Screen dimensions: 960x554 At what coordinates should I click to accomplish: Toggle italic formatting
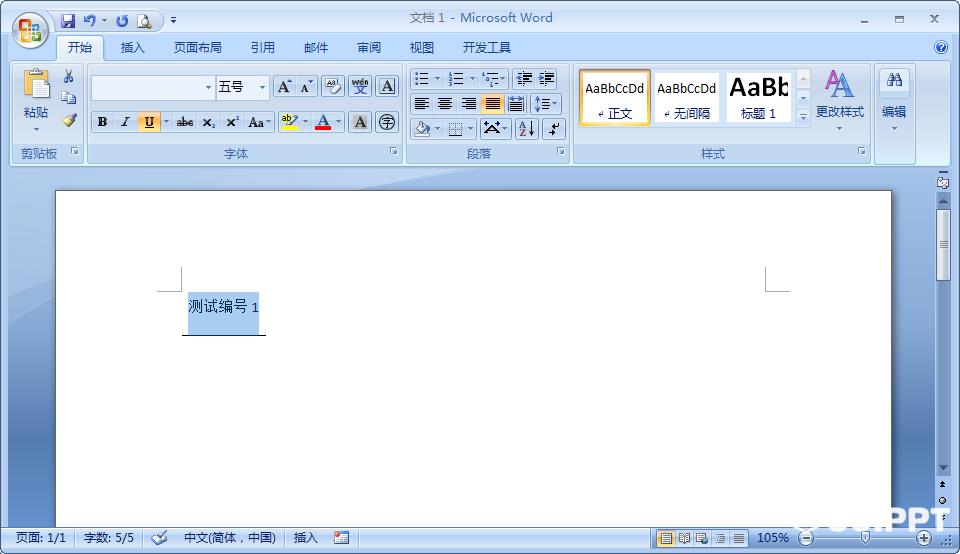(126, 122)
